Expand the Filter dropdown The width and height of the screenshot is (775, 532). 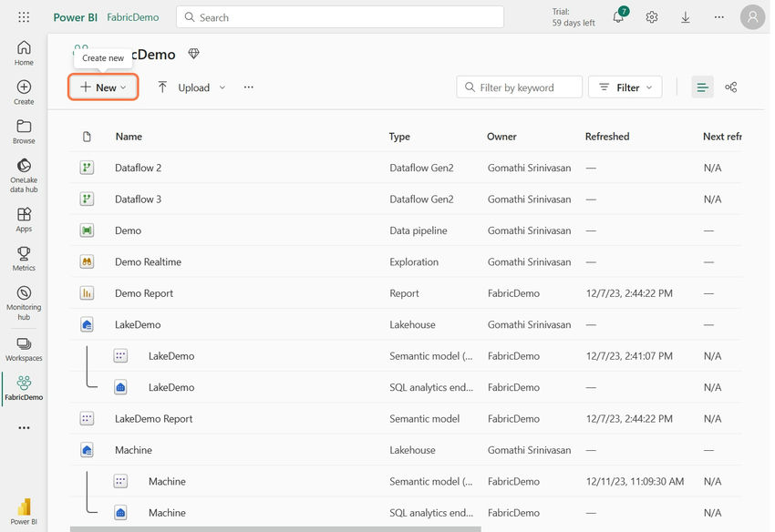[625, 87]
